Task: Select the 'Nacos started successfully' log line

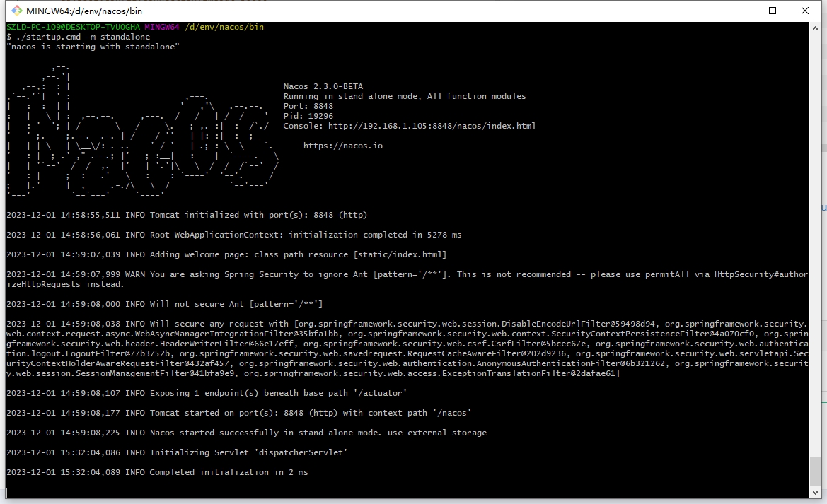Action: click(x=246, y=433)
